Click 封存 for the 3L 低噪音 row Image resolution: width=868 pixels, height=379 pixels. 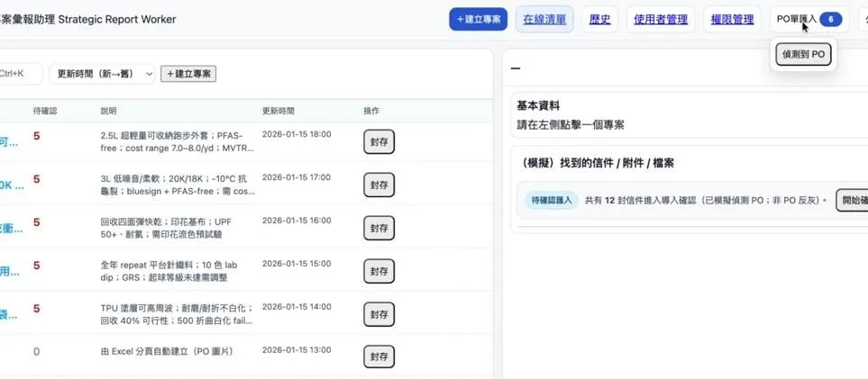tap(379, 185)
